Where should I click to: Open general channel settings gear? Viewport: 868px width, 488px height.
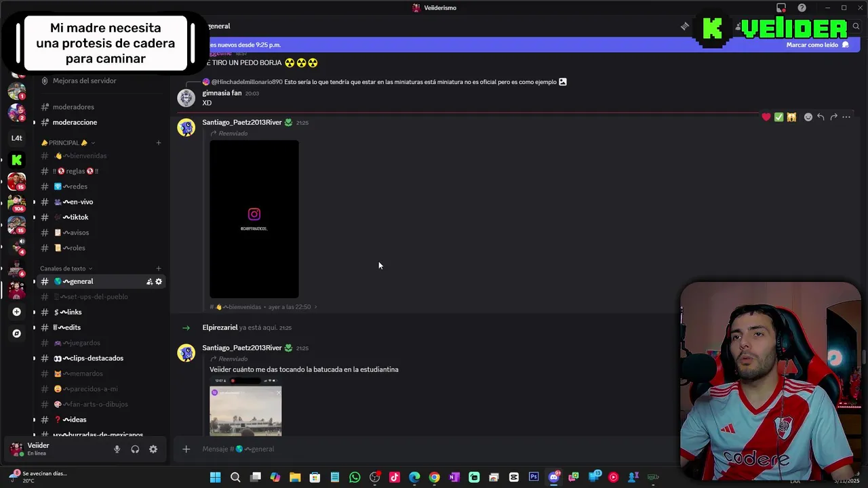coord(159,281)
